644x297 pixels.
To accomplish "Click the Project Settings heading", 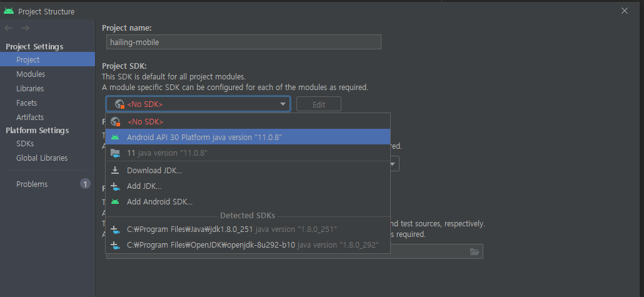I will click(34, 46).
